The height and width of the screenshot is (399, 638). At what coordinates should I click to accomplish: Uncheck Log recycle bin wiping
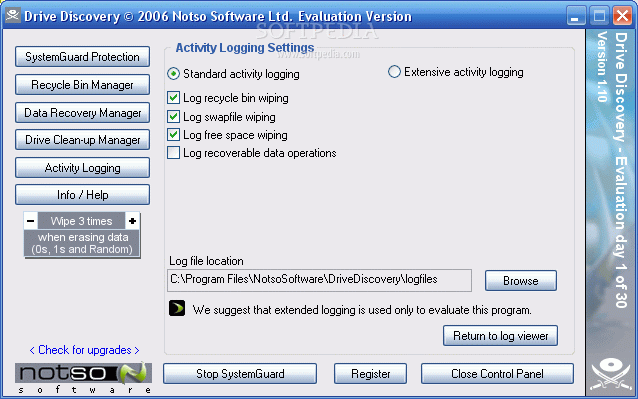(173, 98)
